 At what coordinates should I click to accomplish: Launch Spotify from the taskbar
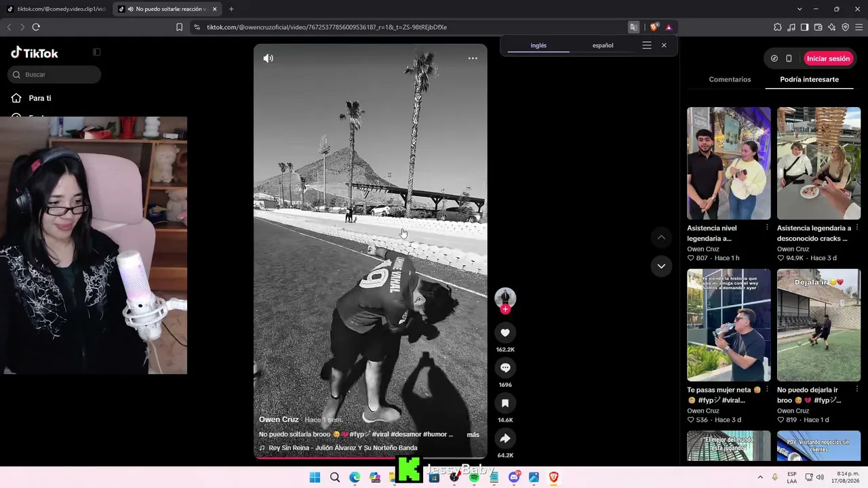pos(474,477)
